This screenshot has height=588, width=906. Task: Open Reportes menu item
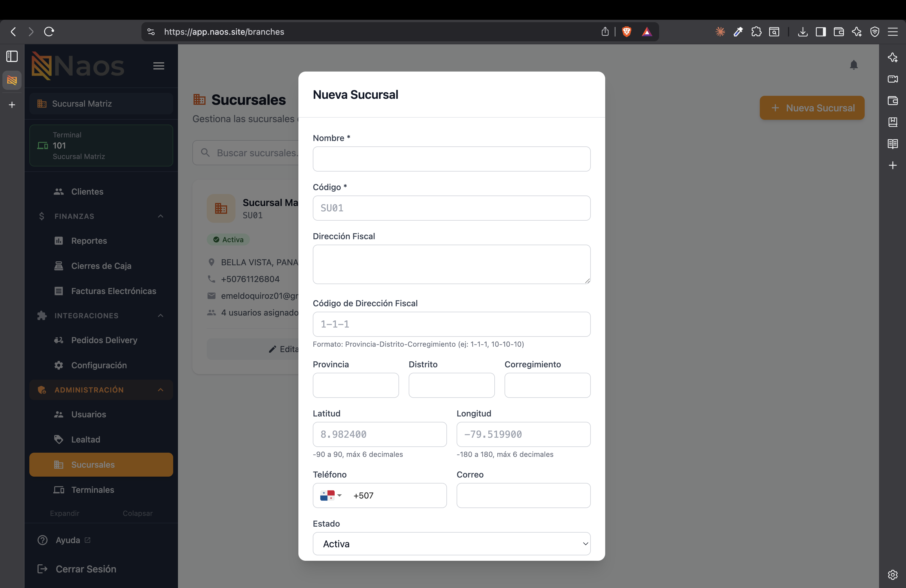coord(101,241)
